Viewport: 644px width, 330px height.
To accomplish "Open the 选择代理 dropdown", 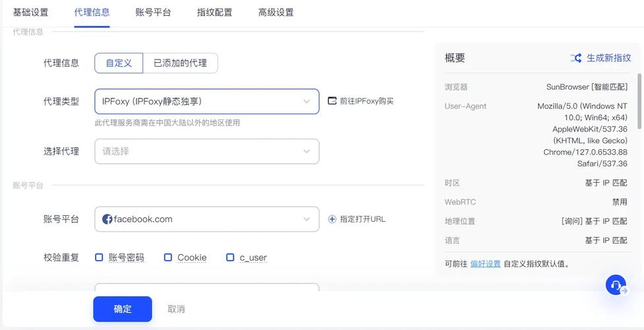I will tap(206, 151).
